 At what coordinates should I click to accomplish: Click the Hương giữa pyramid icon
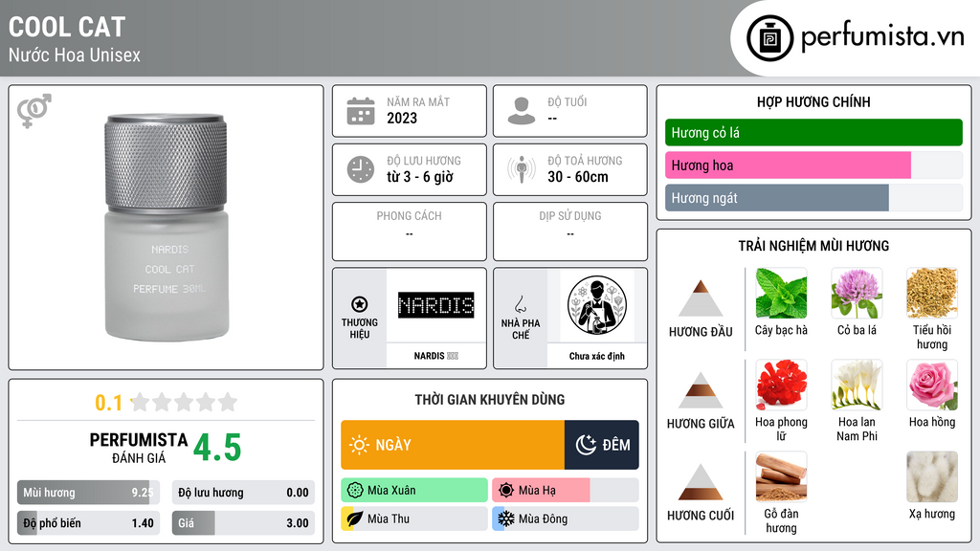pos(701,390)
